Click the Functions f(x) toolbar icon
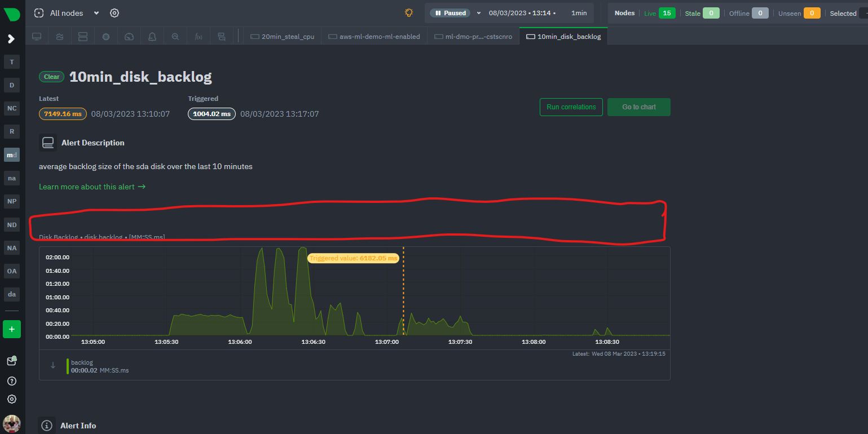This screenshot has width=868, height=434. [199, 36]
